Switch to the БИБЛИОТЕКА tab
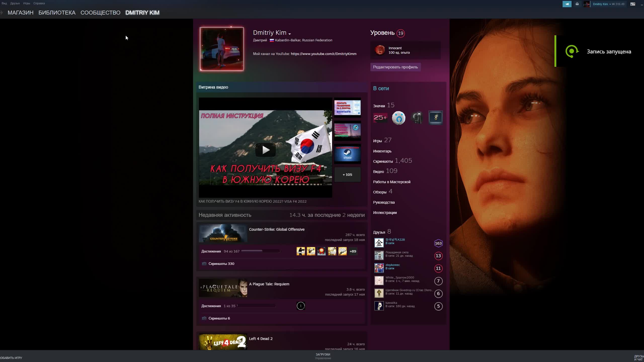Screen dimensions: 644x362 [x=57, y=13]
